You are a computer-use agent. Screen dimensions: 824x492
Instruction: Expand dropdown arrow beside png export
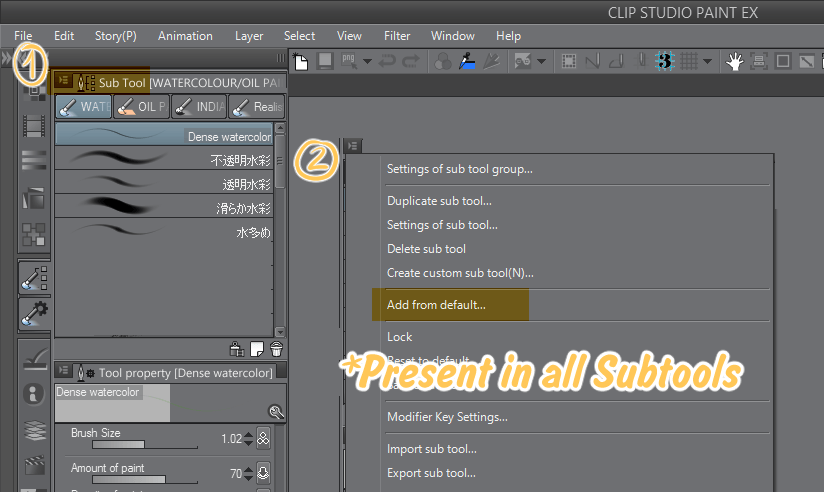tap(367, 61)
